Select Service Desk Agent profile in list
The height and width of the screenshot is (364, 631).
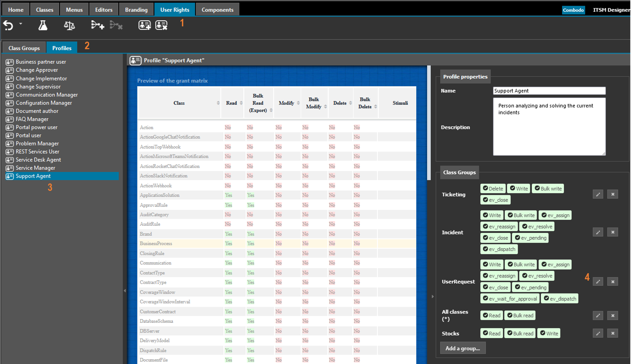coord(38,160)
